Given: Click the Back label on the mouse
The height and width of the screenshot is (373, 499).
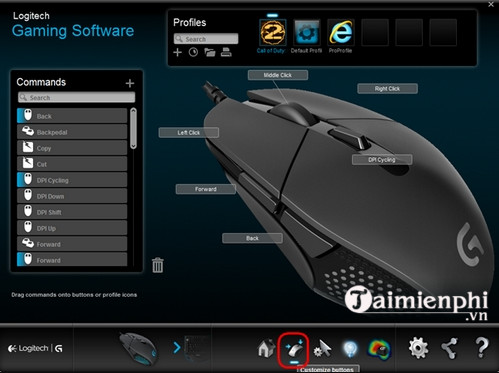Looking at the screenshot, I should (x=252, y=238).
